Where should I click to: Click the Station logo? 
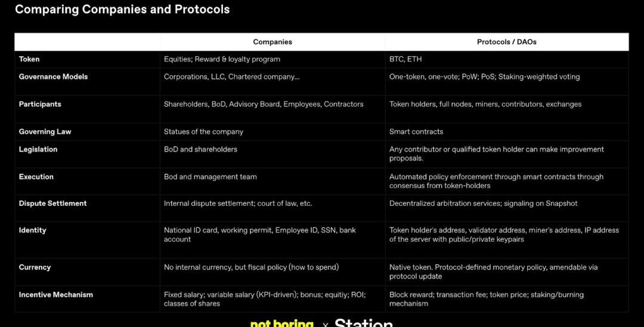point(363,323)
